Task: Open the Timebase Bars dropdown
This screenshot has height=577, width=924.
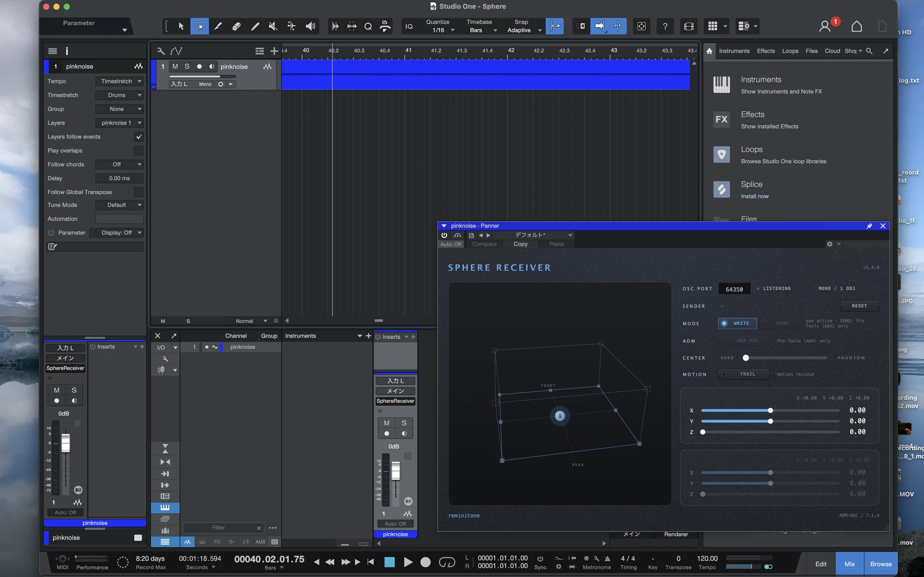Action: (481, 30)
